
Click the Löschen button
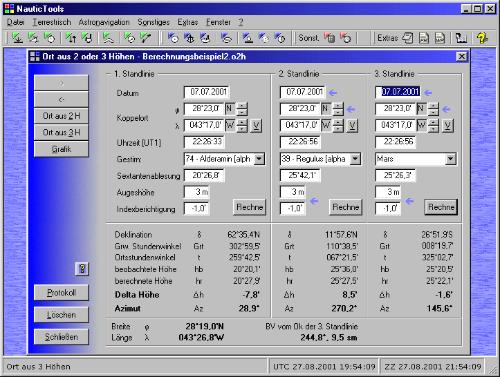[61, 315]
